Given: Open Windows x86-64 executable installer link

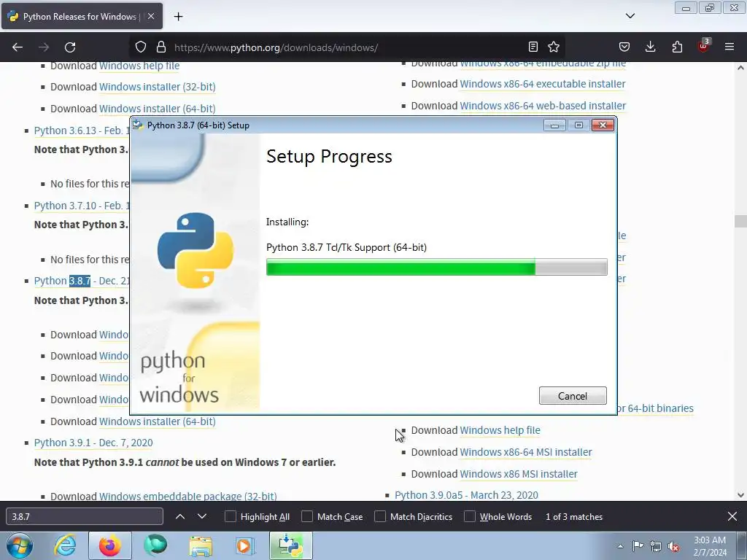Looking at the screenshot, I should 543,85.
